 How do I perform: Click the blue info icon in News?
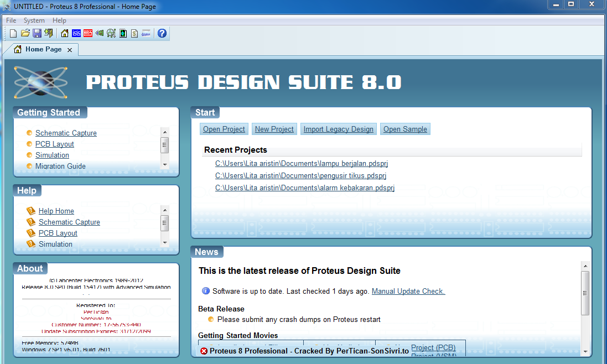205,291
